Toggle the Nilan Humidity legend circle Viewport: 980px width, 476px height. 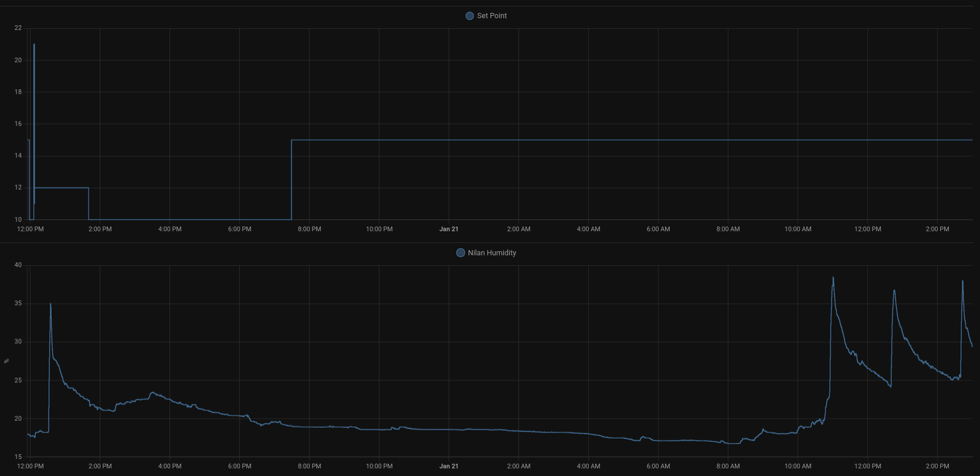click(x=460, y=253)
